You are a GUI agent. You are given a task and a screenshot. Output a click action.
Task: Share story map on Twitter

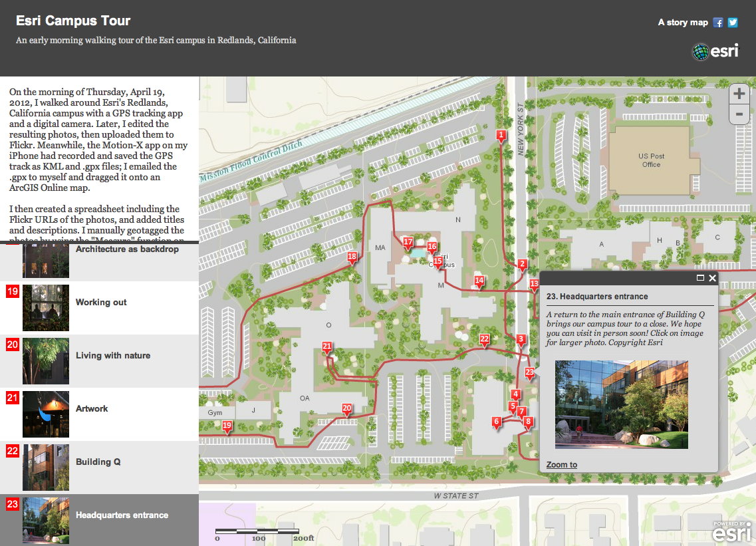(733, 23)
